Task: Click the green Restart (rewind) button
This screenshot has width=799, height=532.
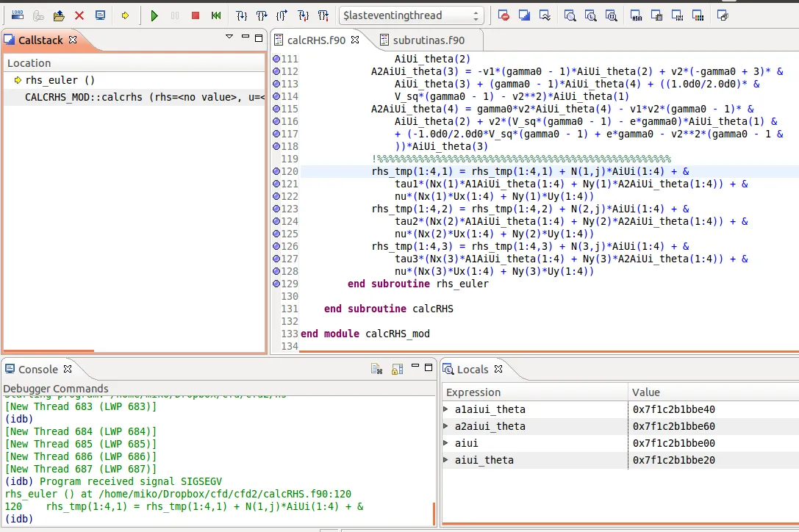Action: coord(216,15)
